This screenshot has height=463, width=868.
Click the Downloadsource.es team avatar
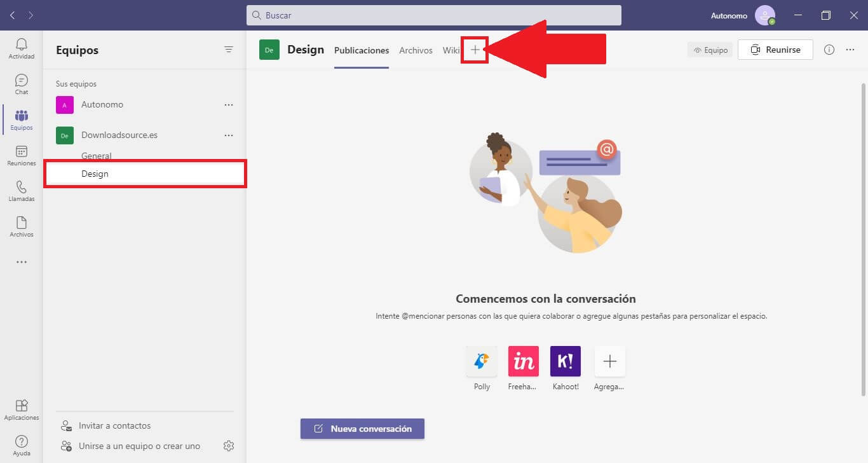65,135
